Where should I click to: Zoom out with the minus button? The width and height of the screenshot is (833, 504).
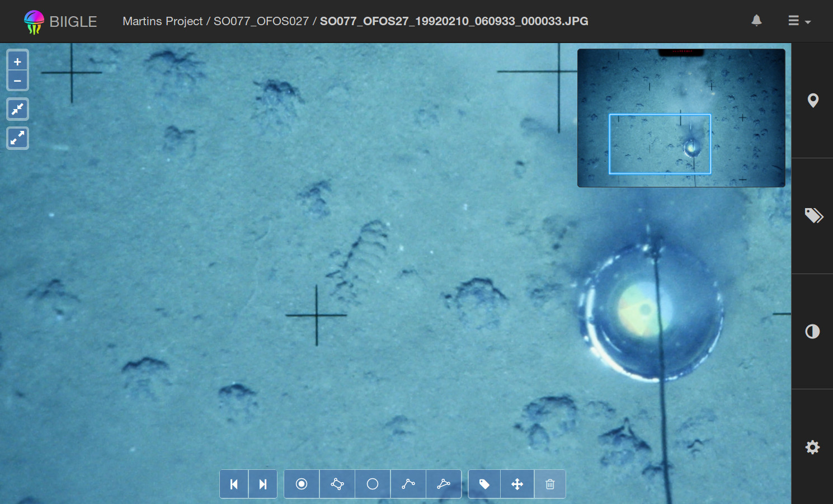[17, 81]
